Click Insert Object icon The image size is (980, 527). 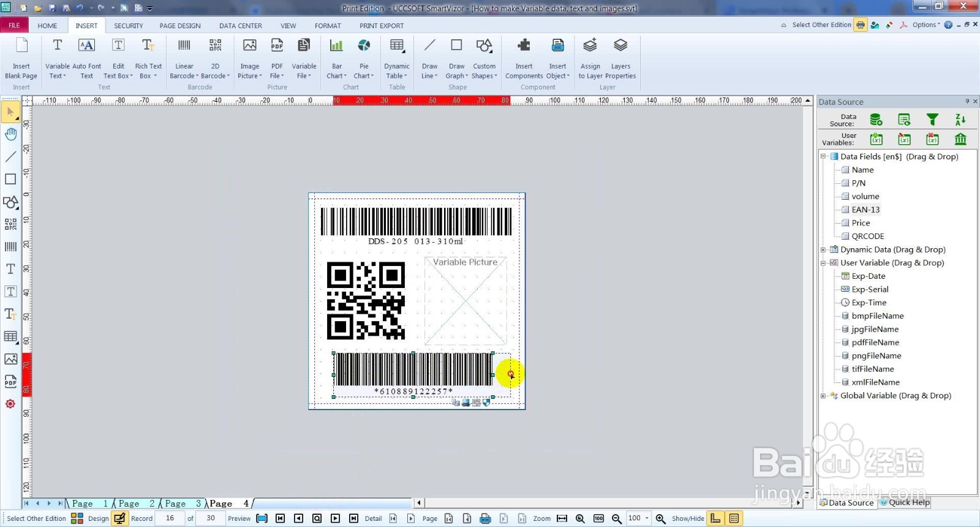click(x=557, y=46)
